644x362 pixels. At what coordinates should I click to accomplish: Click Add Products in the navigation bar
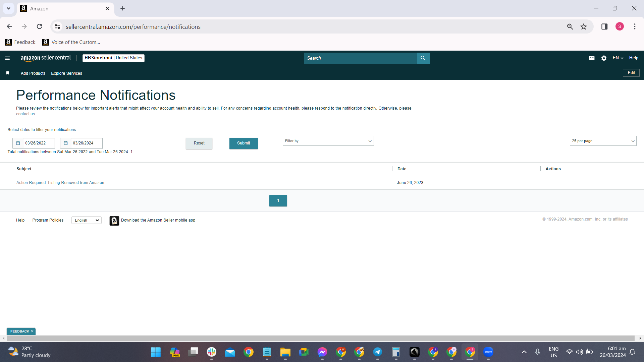33,73
